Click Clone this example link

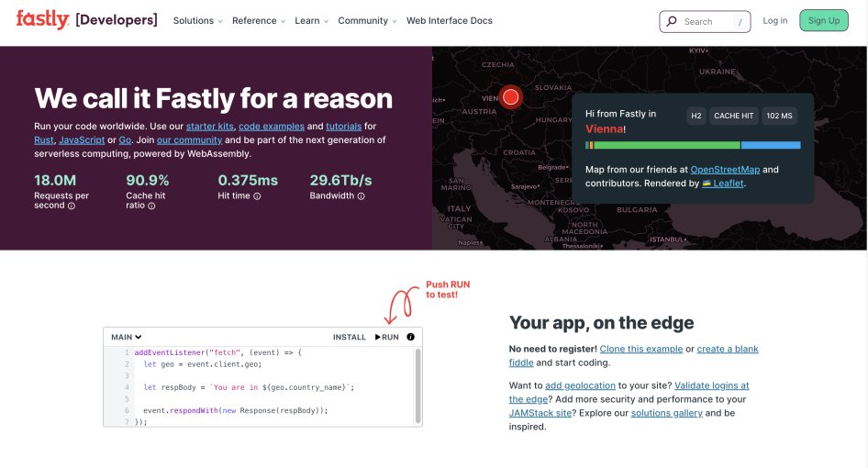pyautogui.click(x=641, y=349)
